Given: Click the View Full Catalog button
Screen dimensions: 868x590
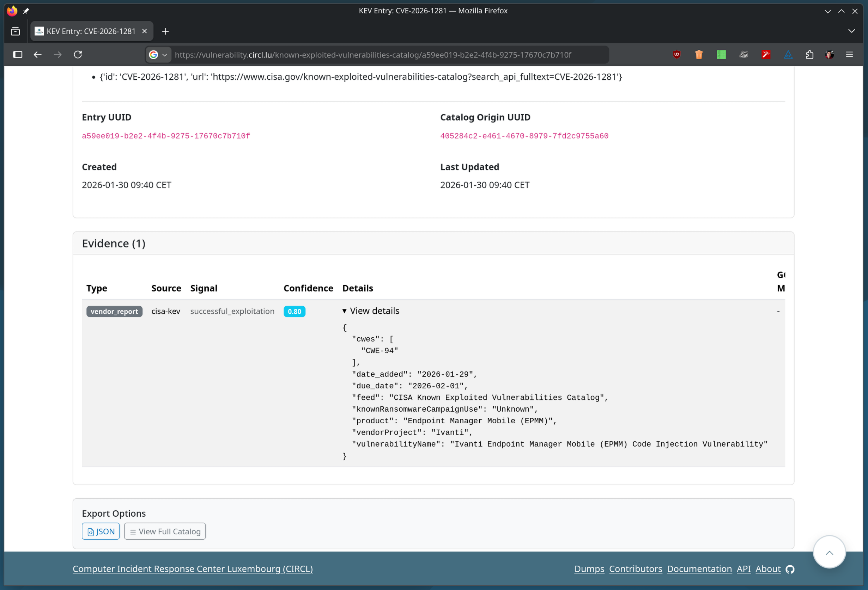Looking at the screenshot, I should pos(165,531).
